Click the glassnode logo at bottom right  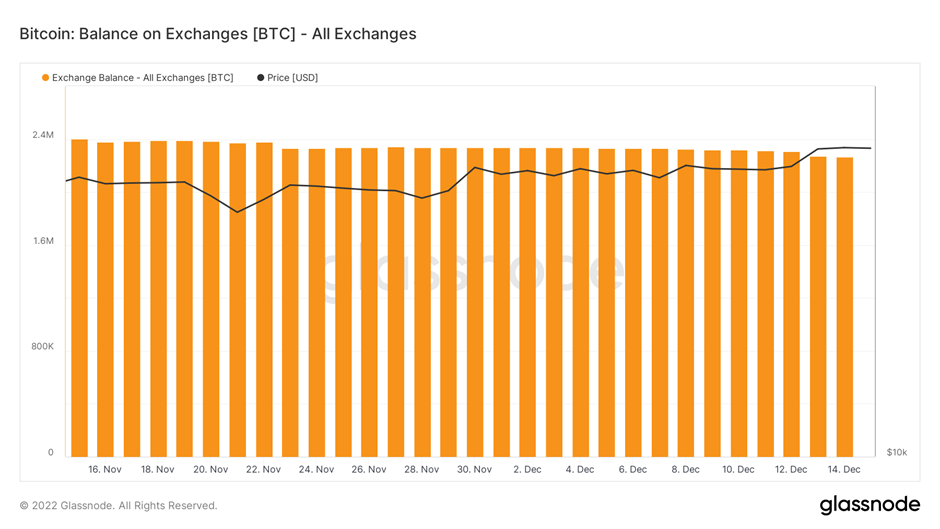(869, 505)
